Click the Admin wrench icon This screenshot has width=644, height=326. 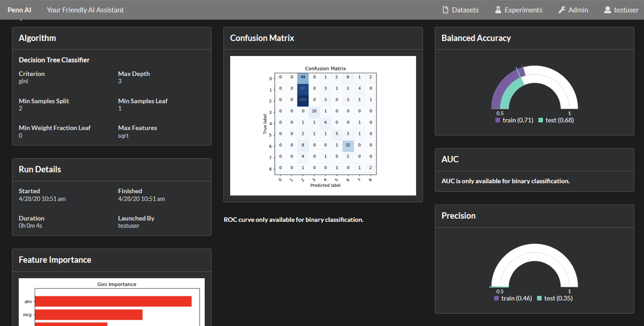point(562,10)
